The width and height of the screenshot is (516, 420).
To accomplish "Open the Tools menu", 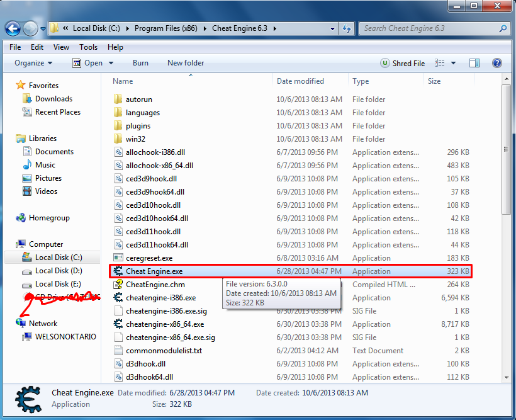I will (88, 47).
